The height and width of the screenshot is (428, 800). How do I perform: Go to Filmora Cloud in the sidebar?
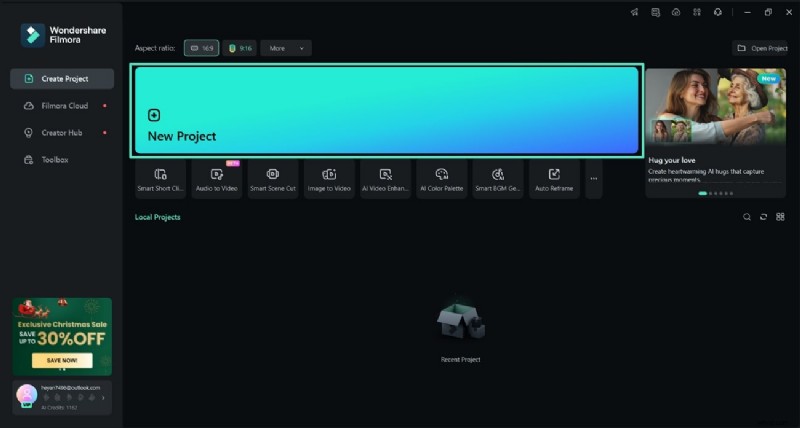pyautogui.click(x=63, y=105)
